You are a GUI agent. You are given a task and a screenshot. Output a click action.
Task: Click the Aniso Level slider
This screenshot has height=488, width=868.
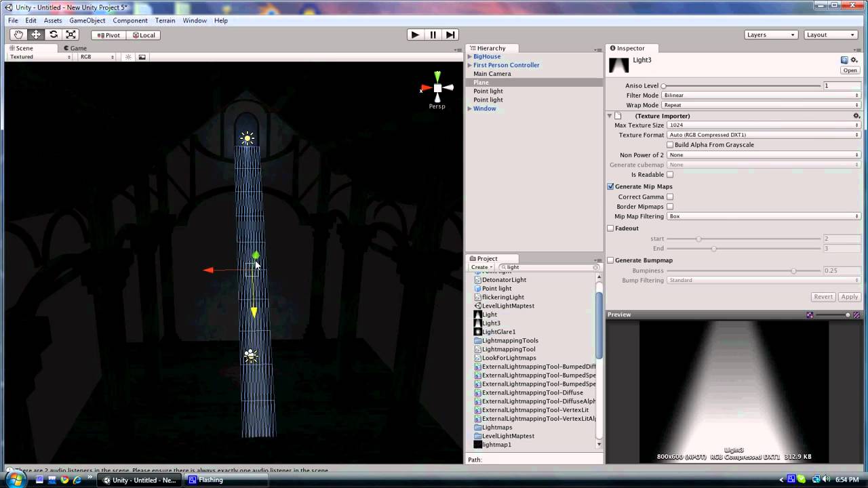click(742, 86)
